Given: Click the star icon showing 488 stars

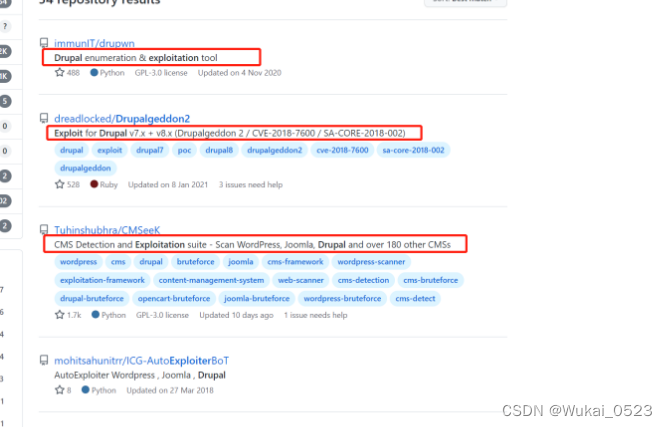Looking at the screenshot, I should (60, 72).
